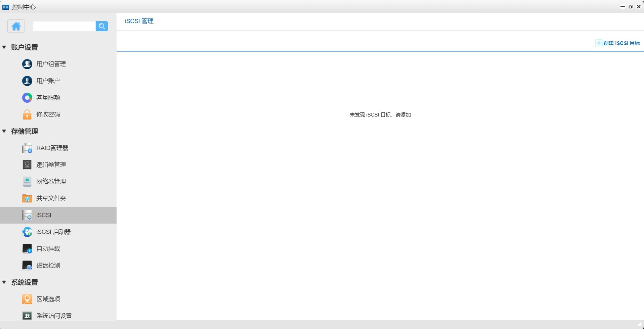Open the 磁盘检测 disk check icon
This screenshot has width=644, height=329.
[x=27, y=266]
